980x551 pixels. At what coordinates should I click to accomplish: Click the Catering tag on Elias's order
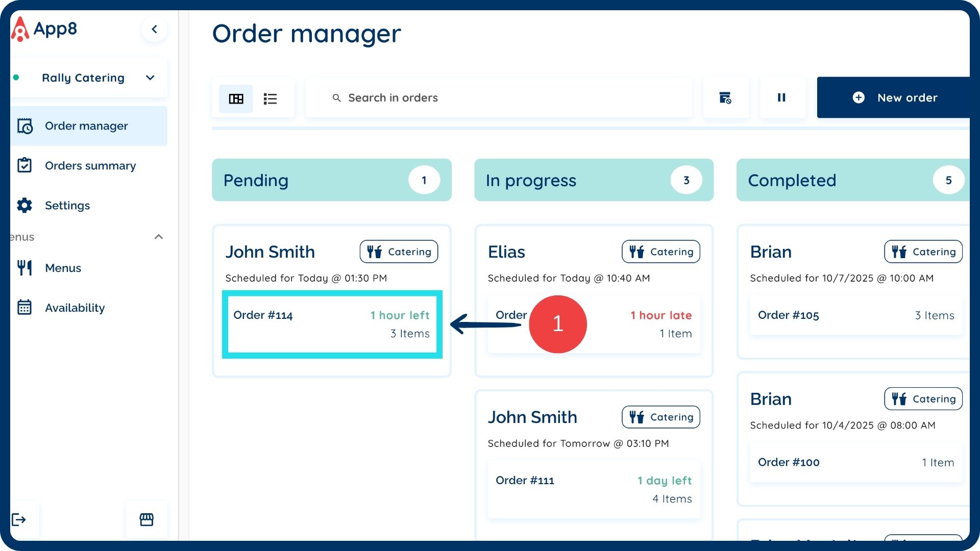coord(660,252)
